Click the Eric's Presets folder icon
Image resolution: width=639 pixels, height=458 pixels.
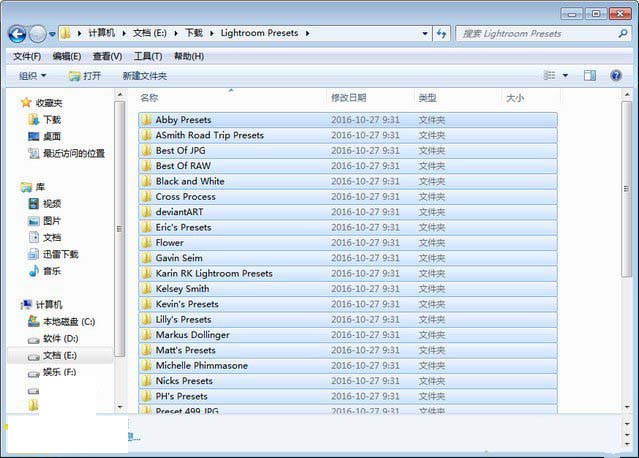pos(146,227)
